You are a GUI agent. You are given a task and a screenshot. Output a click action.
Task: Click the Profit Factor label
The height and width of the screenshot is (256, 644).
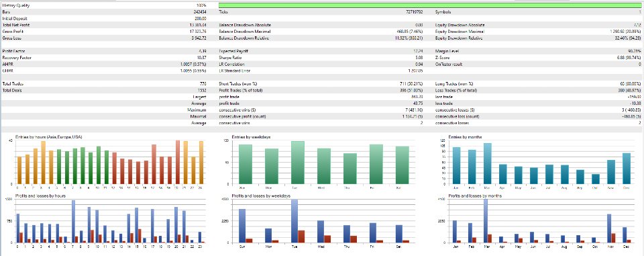pos(13,51)
